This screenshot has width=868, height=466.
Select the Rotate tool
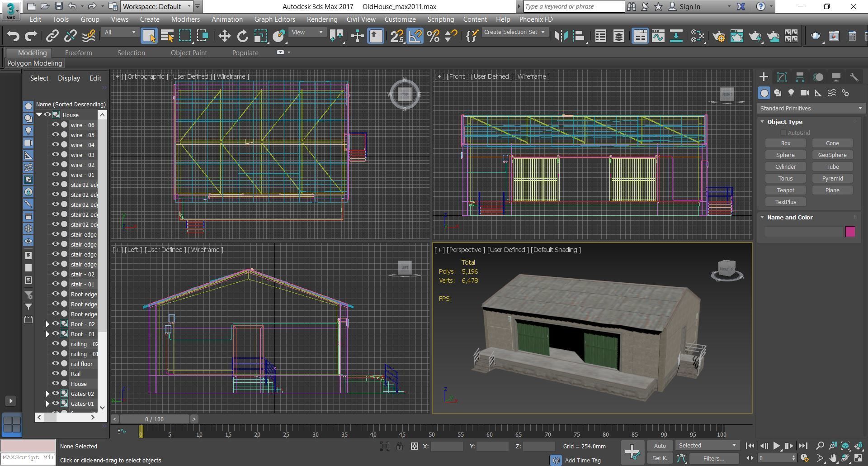(242, 36)
